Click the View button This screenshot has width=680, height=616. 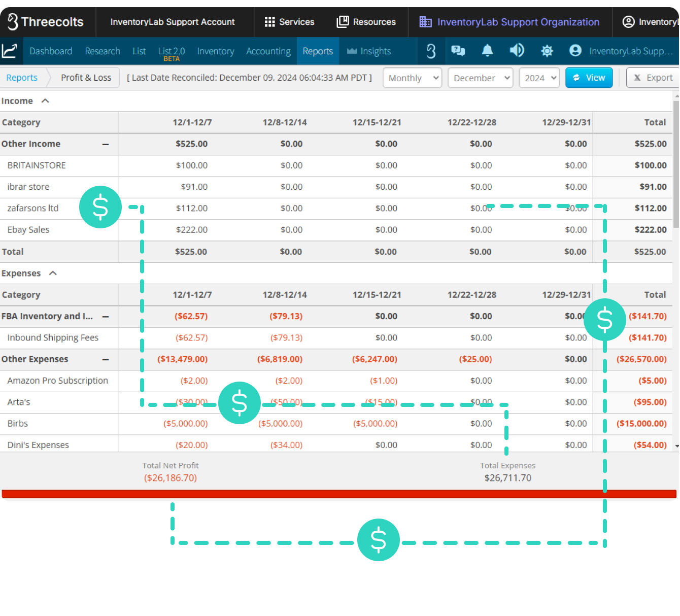point(589,78)
